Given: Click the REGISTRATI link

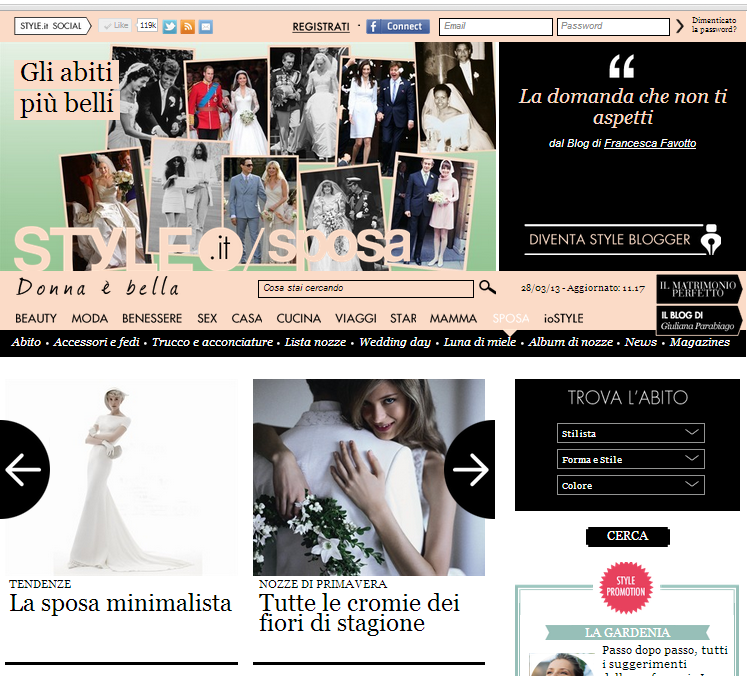Looking at the screenshot, I should click(x=320, y=27).
